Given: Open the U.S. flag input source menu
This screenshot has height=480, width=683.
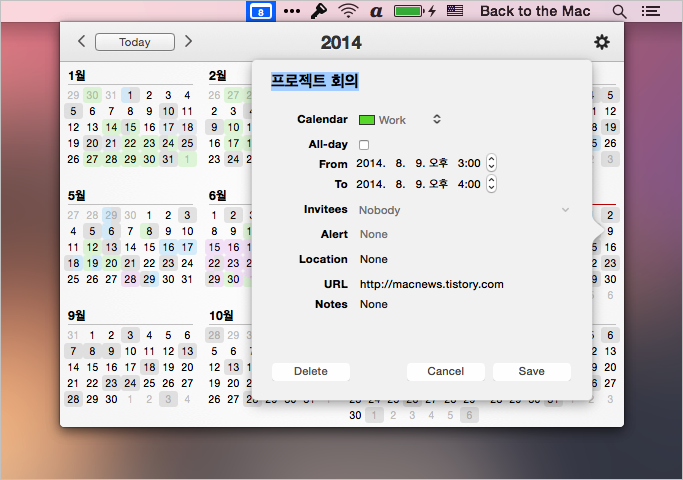Looking at the screenshot, I should click(x=455, y=11).
